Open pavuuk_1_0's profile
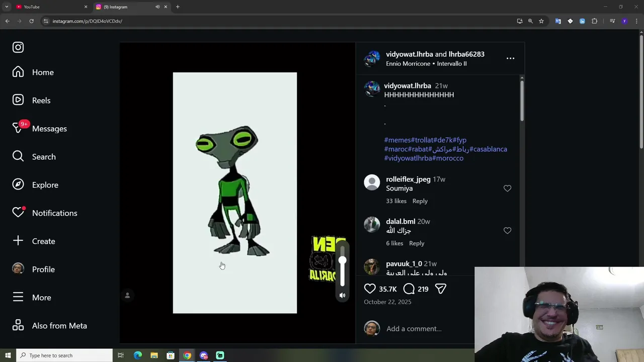 point(404,264)
